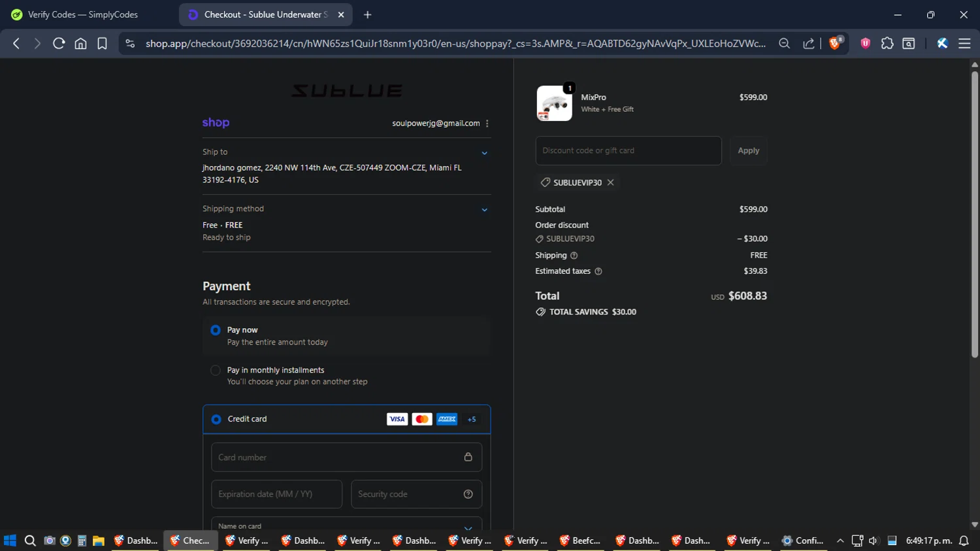Image resolution: width=980 pixels, height=551 pixels.
Task: Click TOTAL SAVINGS $30.00 text
Action: [x=593, y=312]
